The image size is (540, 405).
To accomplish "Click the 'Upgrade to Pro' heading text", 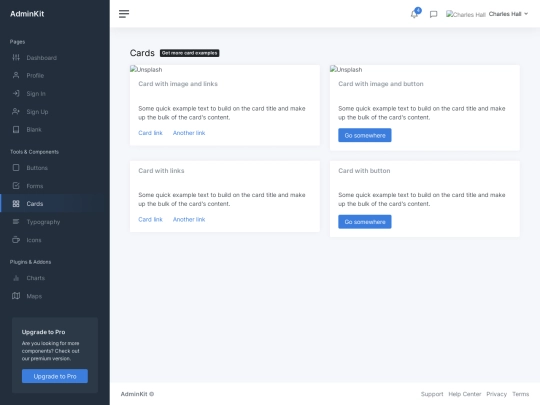I will click(43, 332).
